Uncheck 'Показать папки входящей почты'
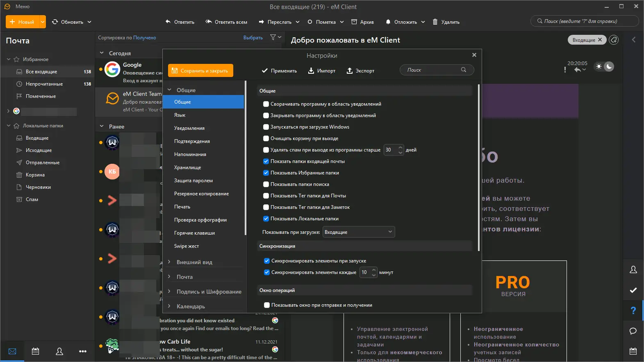 coord(266,161)
